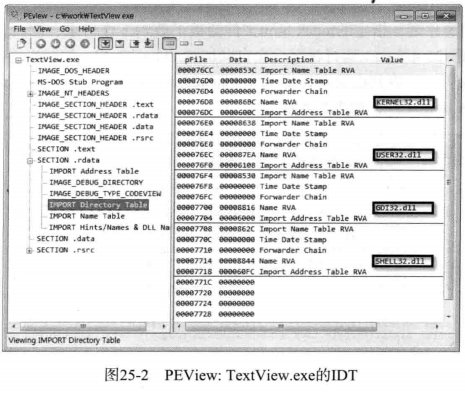Image resolution: width=465 pixels, height=402 pixels.
Task: Open the File menu
Action: pos(19,29)
